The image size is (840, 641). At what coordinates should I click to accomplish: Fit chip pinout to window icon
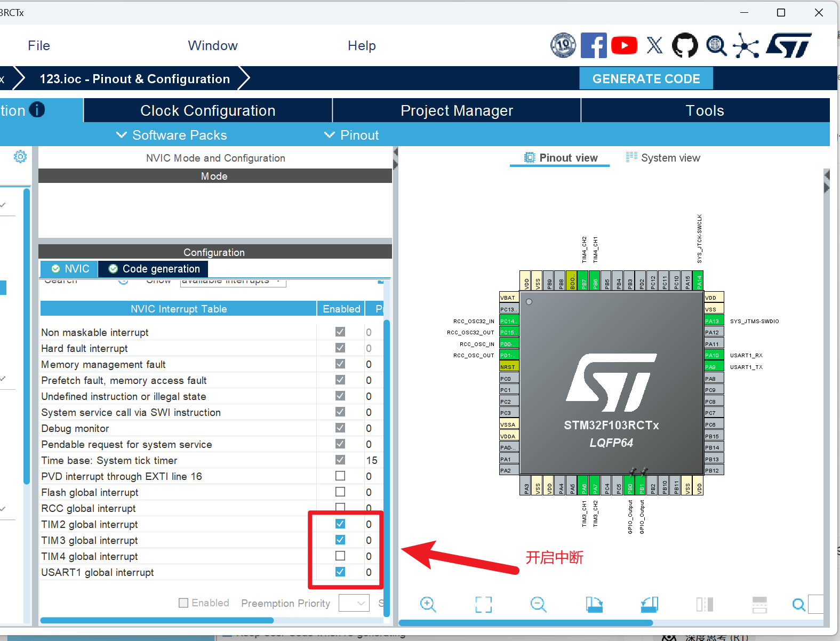click(x=483, y=604)
